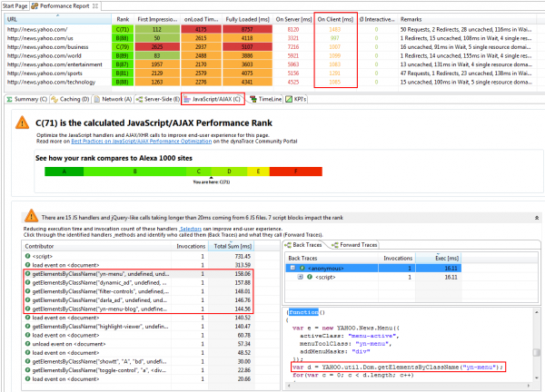The height and width of the screenshot is (392, 545).
Task: Select getElementsByClassName("showtt") contributor
Action: click(138, 361)
